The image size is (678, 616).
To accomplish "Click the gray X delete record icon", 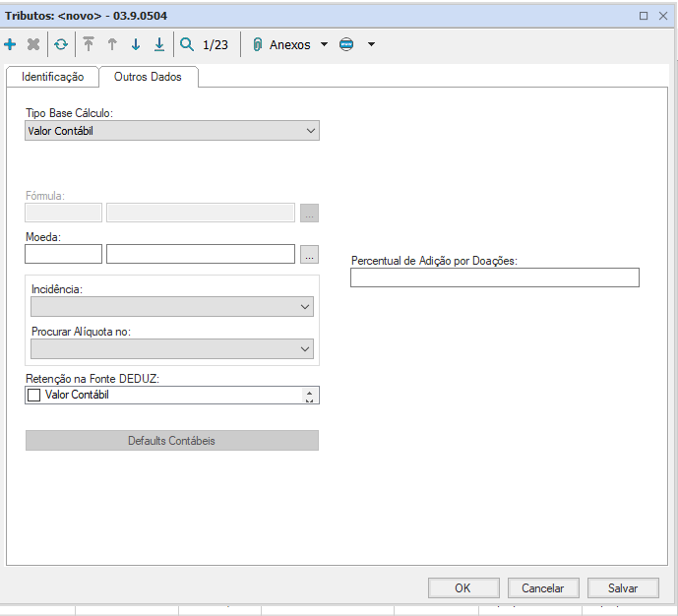I will tap(33, 44).
